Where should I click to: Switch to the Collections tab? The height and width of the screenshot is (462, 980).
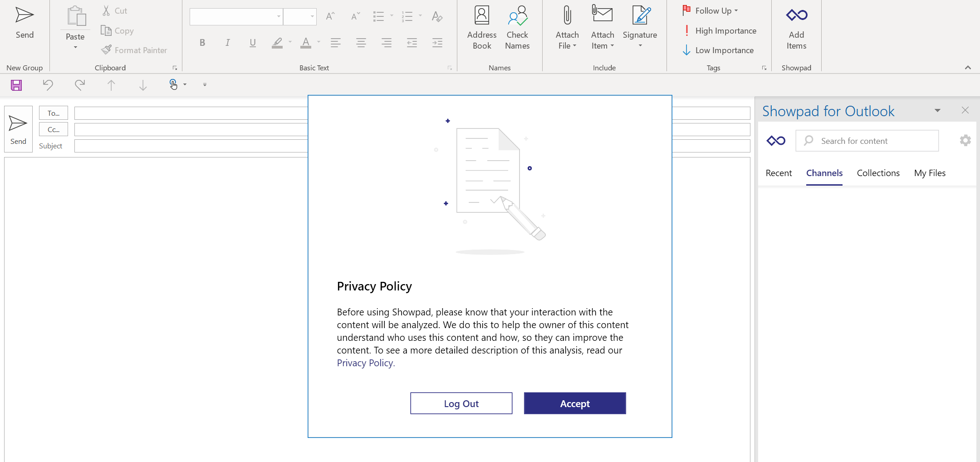coord(877,173)
